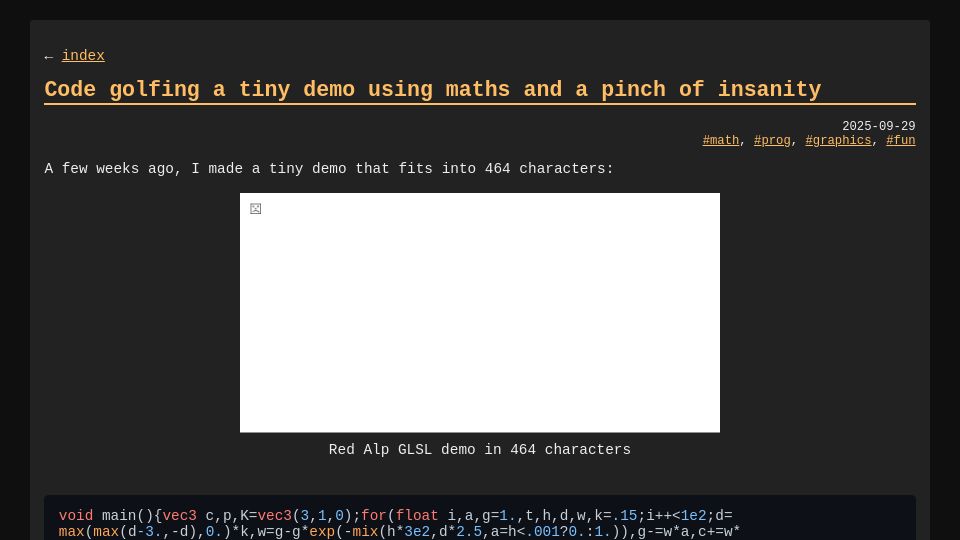Open the index link
960x540 pixels.
83,56
